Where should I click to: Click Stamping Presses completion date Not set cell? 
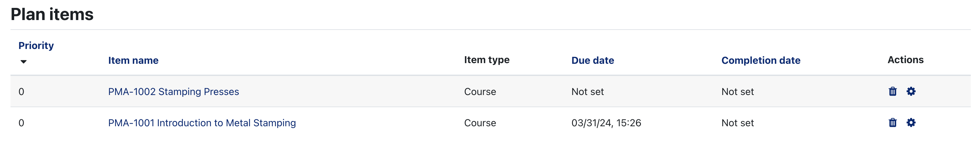(737, 92)
